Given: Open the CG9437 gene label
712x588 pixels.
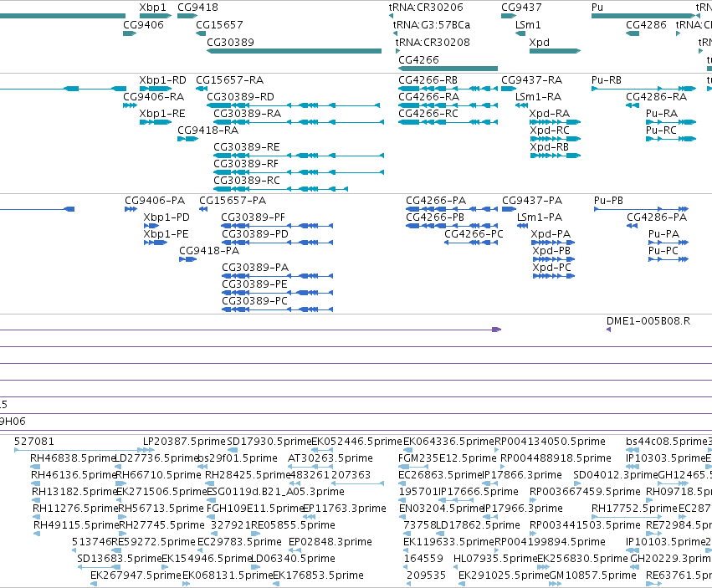Looking at the screenshot, I should [521, 8].
